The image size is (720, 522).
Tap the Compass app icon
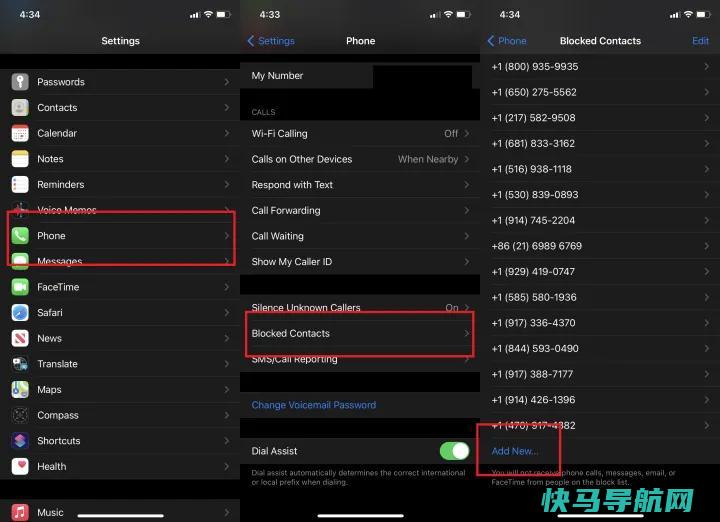coord(20,415)
